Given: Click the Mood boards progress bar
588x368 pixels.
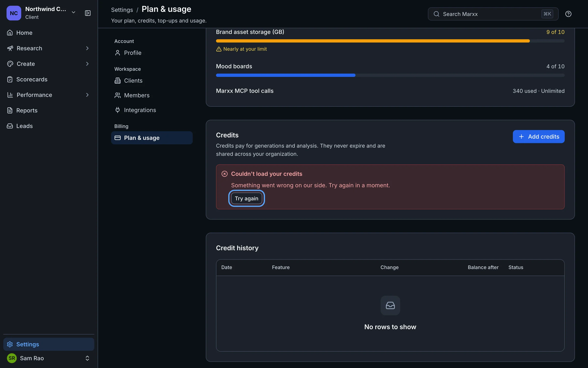Looking at the screenshot, I should tap(390, 75).
